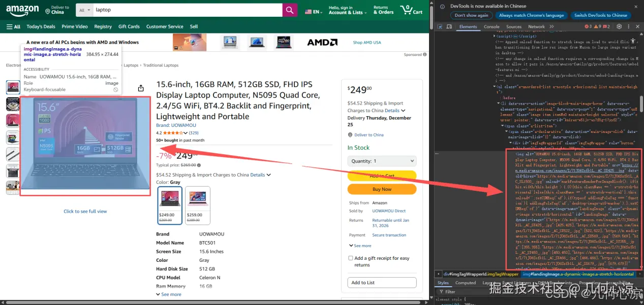Switch to the Network tab
This screenshot has height=305, width=644.
point(536,26)
